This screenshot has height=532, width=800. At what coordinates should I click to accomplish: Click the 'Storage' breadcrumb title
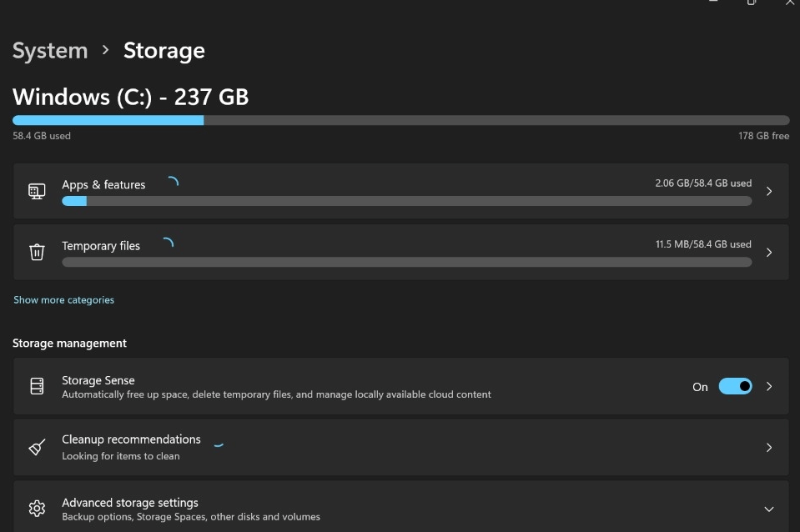click(164, 51)
